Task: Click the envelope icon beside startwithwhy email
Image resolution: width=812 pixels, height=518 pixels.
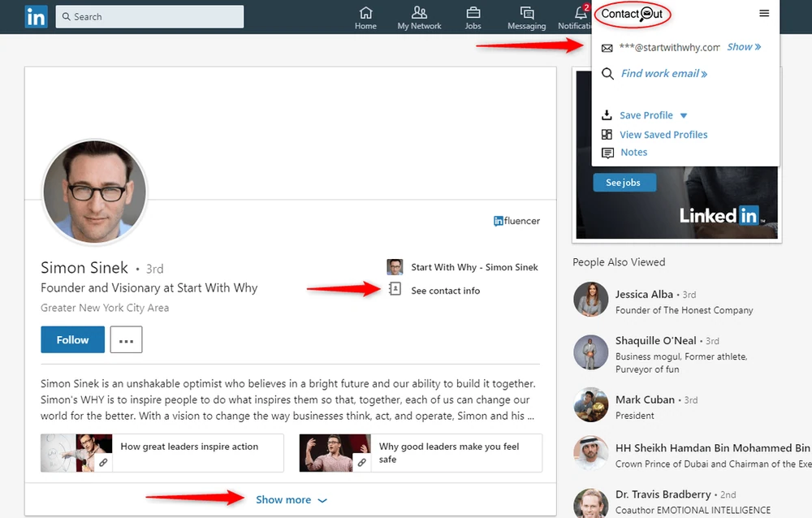Action: click(x=607, y=48)
